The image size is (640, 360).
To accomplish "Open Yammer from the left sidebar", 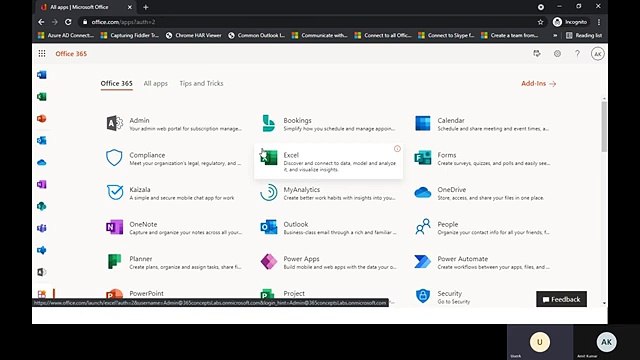I will (42, 250).
